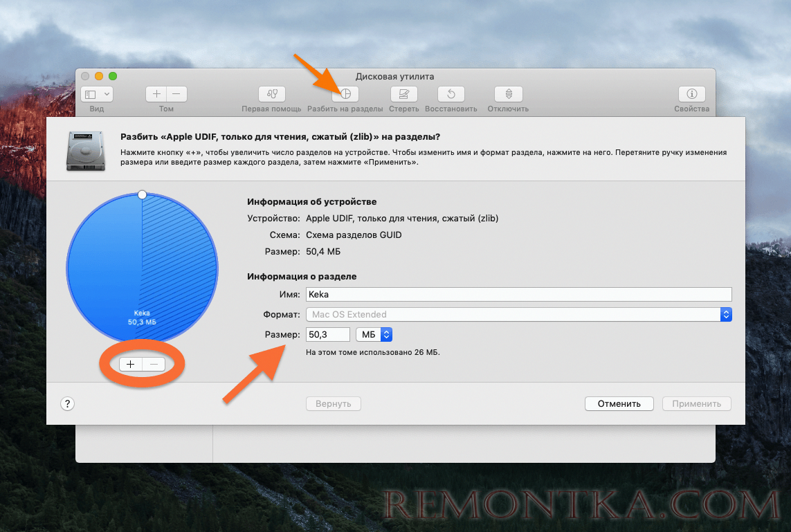Click the Partition pie chart toolbar icon
Viewport: 791px width, 532px height.
point(345,94)
